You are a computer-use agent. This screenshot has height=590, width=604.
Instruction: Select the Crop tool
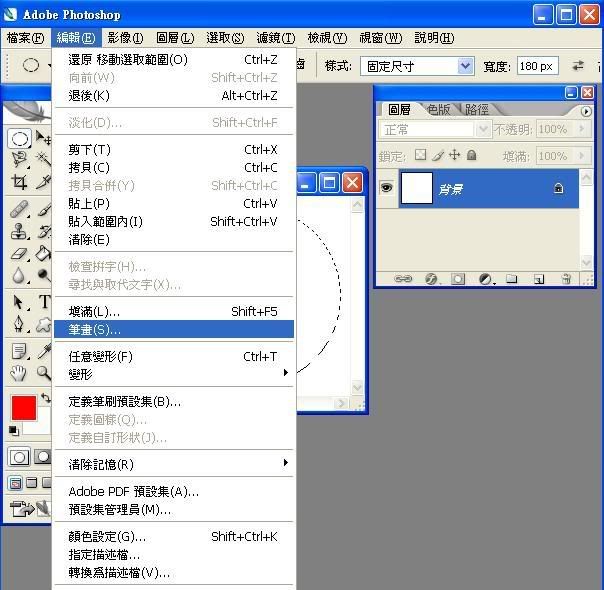click(x=19, y=182)
